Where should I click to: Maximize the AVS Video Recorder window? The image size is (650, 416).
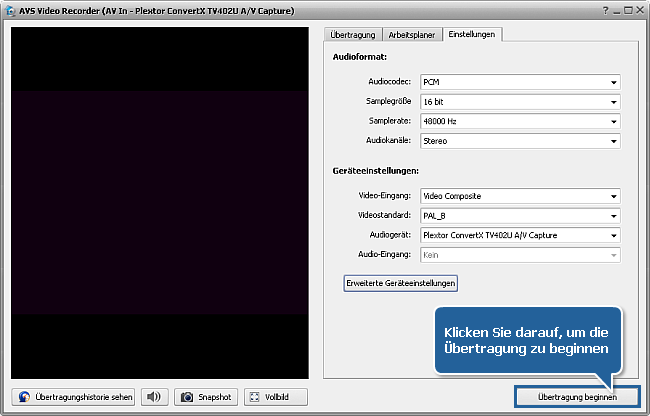(x=628, y=10)
